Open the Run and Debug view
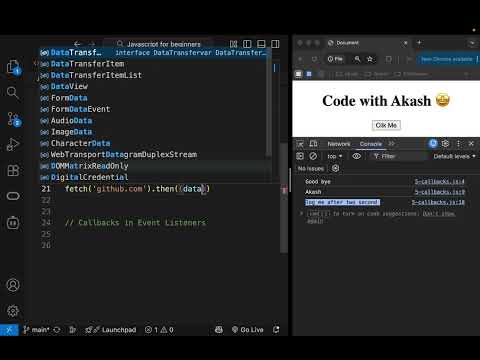 [x=13, y=144]
